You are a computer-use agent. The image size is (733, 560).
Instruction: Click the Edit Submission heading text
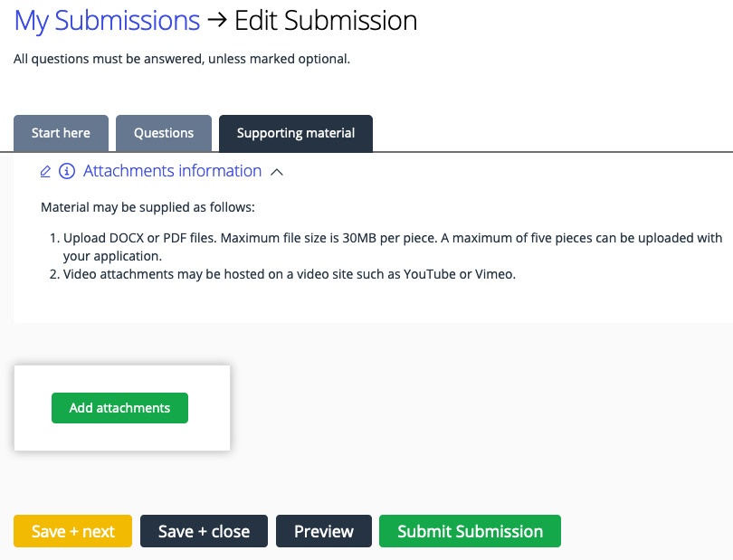[x=326, y=21]
